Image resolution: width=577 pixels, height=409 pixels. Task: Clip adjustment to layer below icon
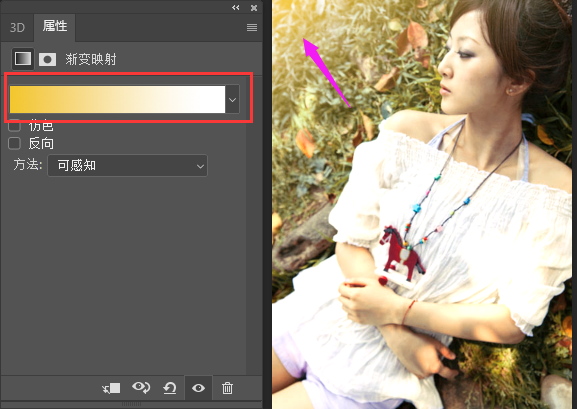pyautogui.click(x=111, y=388)
